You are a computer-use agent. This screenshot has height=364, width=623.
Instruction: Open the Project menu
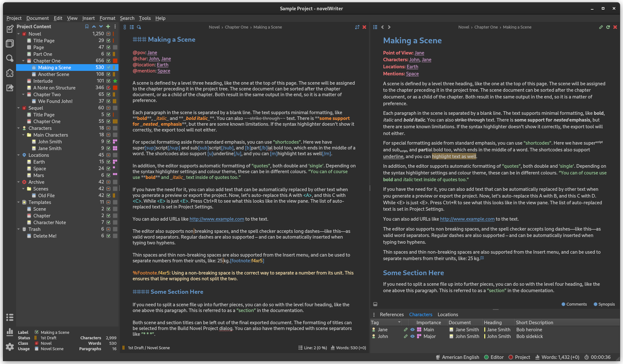[14, 18]
